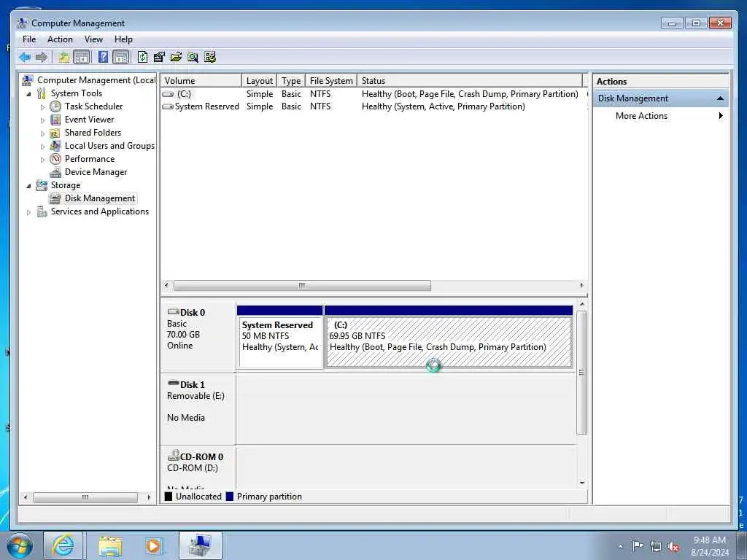Click the disk view vertical scrollbar thumb
Screen dimensions: 747x560
[x=581, y=373]
